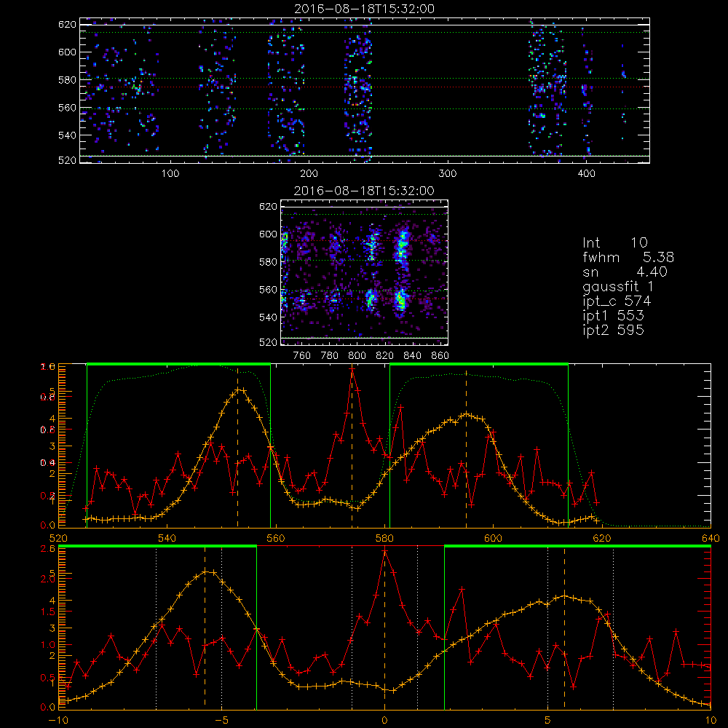The height and width of the screenshot is (728, 728).
Task: Click the red central peak in upper profile plot
Action: (x=352, y=370)
